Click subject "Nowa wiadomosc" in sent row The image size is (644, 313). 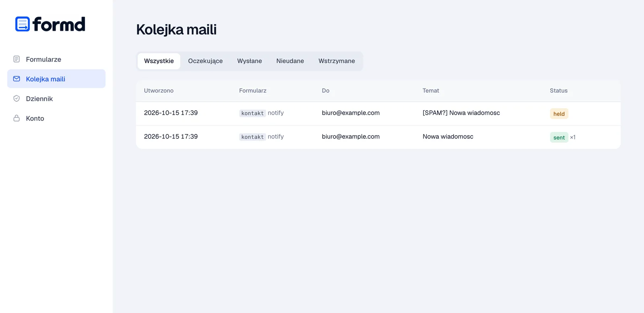tap(448, 137)
